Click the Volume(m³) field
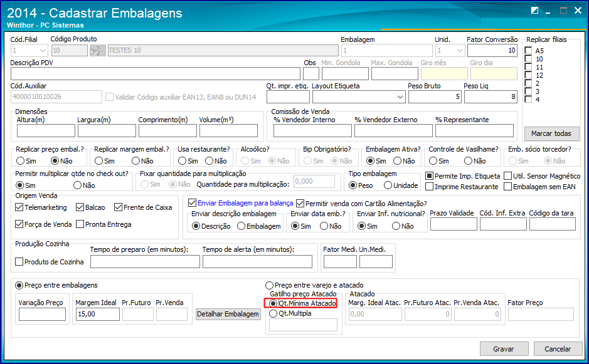589x364 pixels. [228, 130]
